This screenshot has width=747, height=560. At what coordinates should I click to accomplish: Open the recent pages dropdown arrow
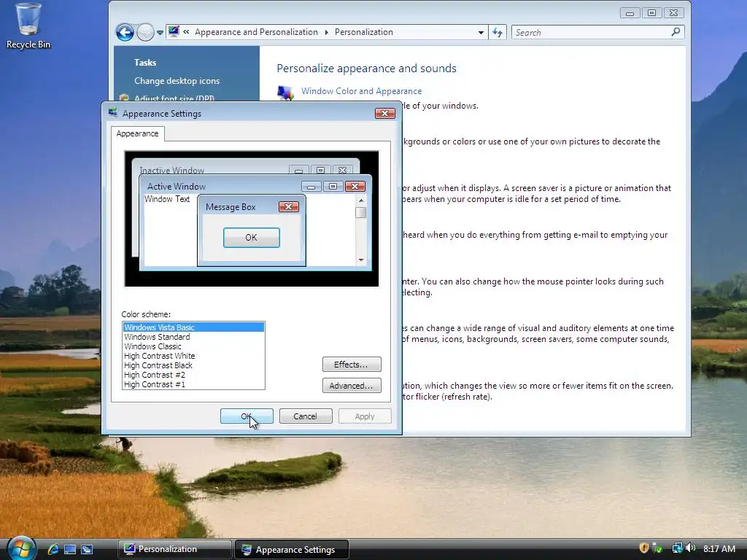pos(160,33)
